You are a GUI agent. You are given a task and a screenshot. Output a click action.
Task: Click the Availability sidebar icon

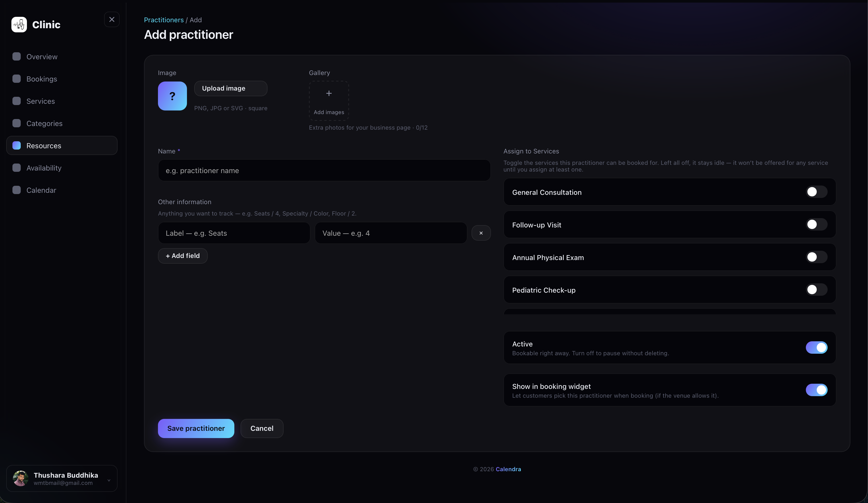click(x=17, y=168)
